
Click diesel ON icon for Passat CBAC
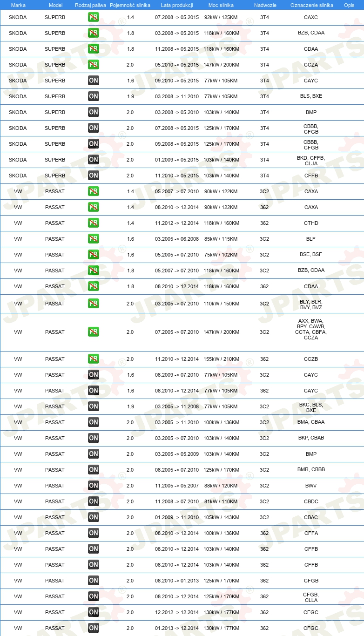tap(94, 517)
